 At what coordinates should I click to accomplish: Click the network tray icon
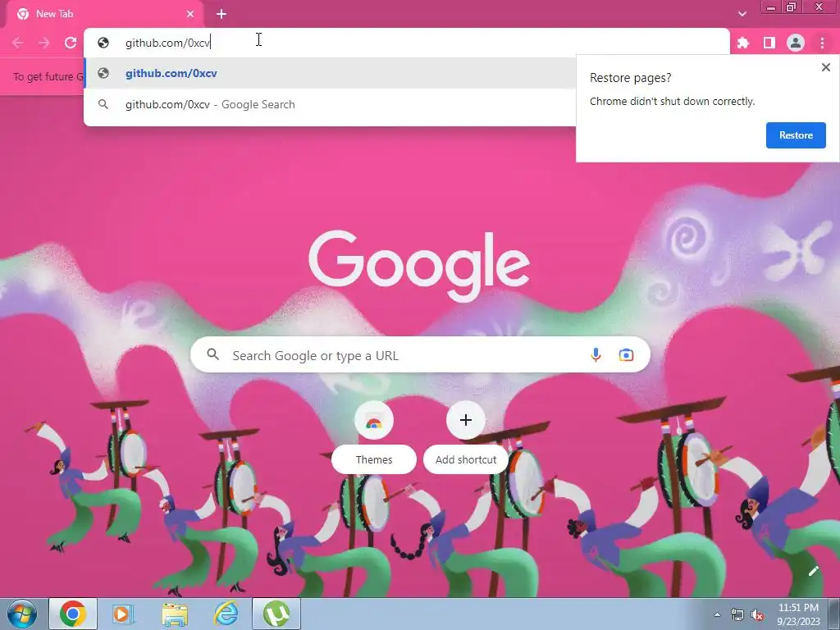(737, 615)
